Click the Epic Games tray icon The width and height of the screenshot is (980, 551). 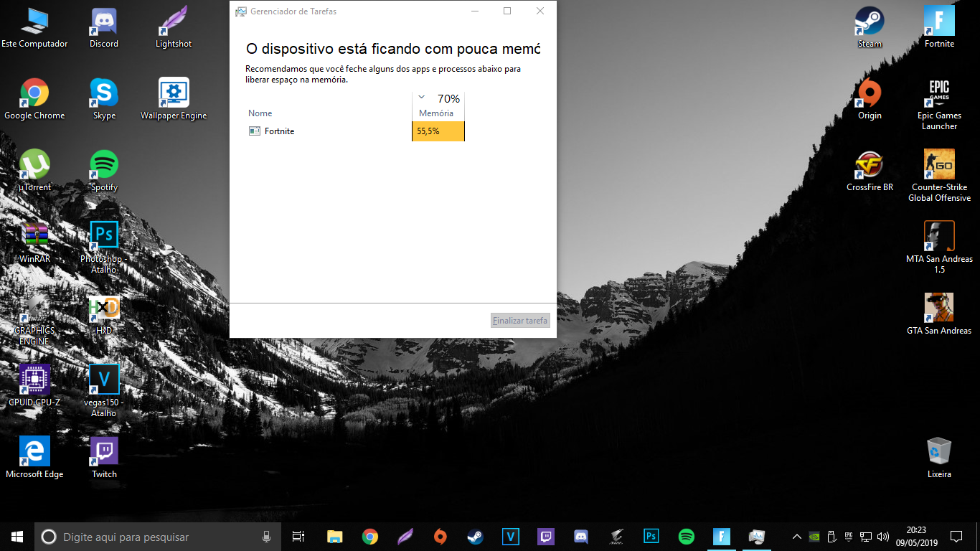tap(849, 537)
